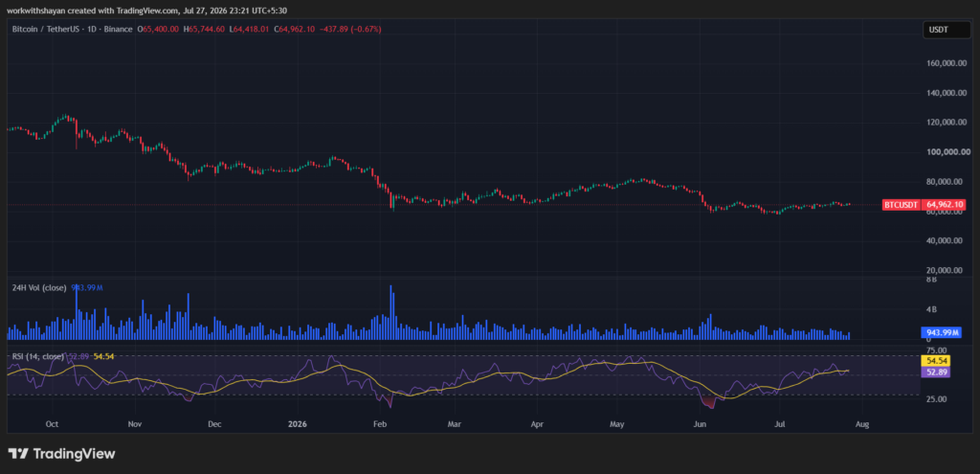This screenshot has height=474, width=980.
Task: Click the Nov label on time axis
Action: pos(135,424)
